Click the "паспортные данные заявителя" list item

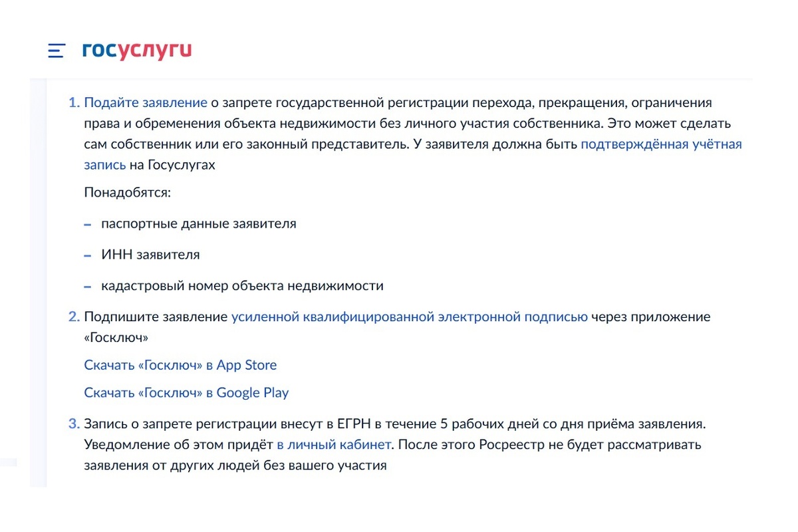(198, 223)
